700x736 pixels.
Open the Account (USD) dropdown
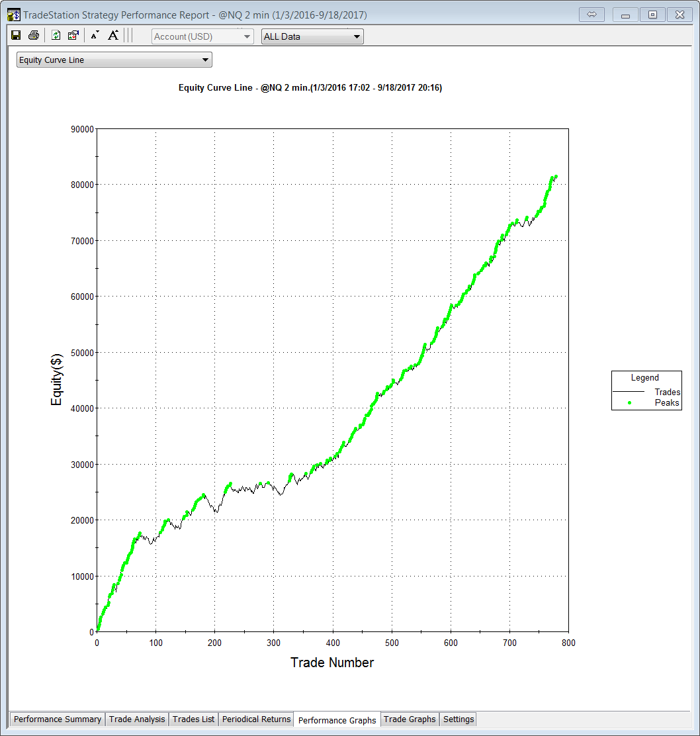202,36
